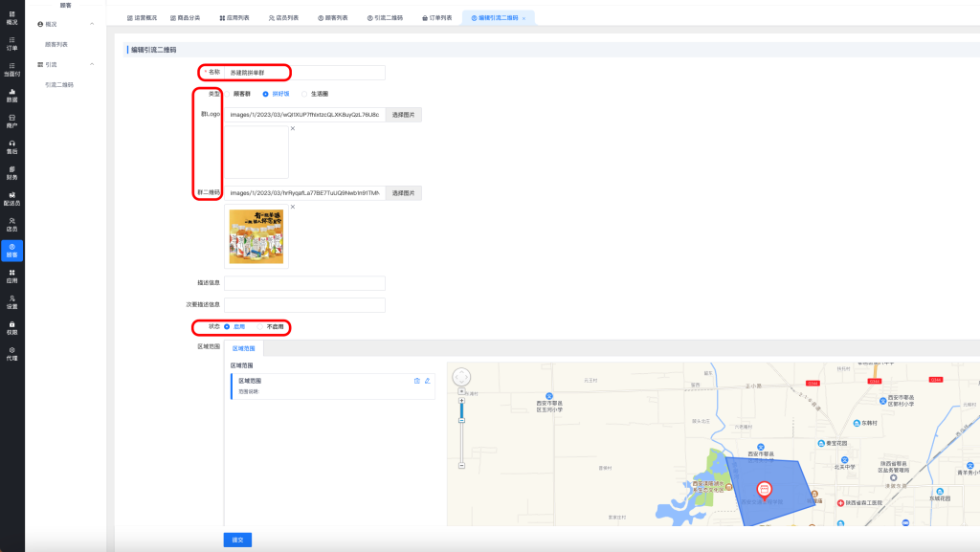The width and height of the screenshot is (980, 552).
Task: Collapse the 引流 group in side menu
Action: 90,64
